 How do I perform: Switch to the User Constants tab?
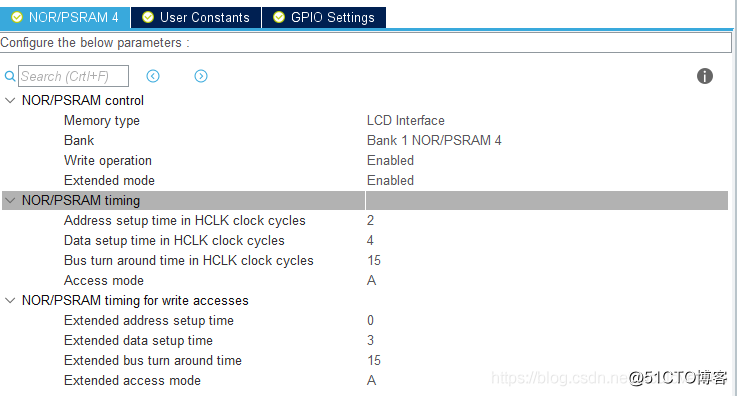click(196, 17)
